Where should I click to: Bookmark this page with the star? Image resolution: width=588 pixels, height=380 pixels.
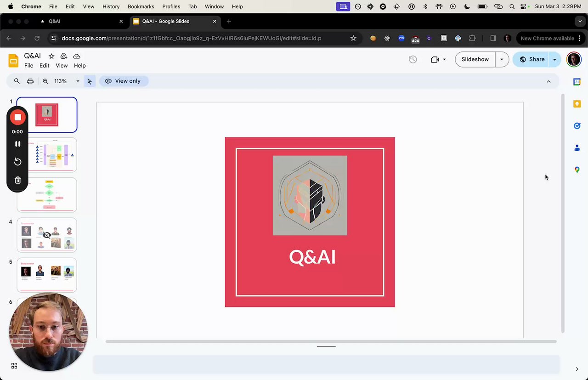coord(353,38)
